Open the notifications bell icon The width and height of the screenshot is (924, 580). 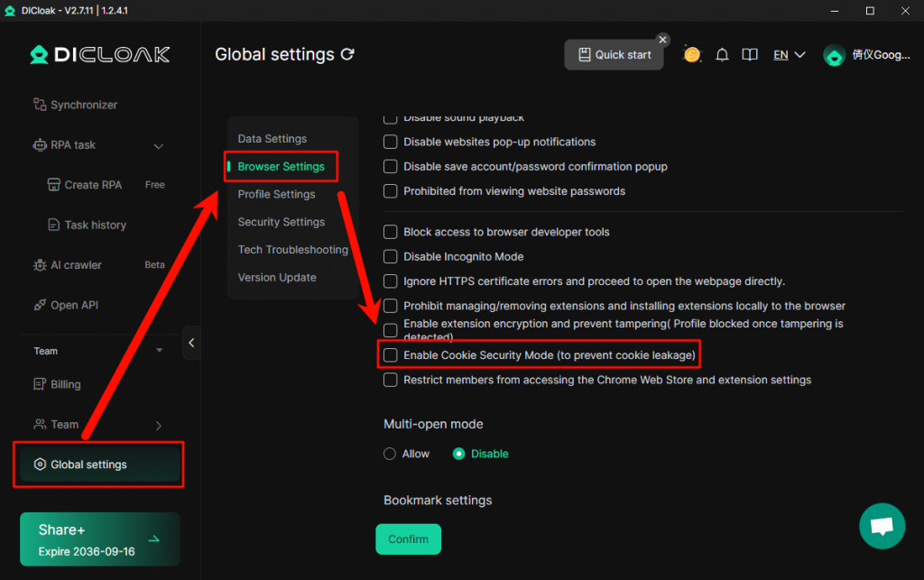(x=722, y=55)
